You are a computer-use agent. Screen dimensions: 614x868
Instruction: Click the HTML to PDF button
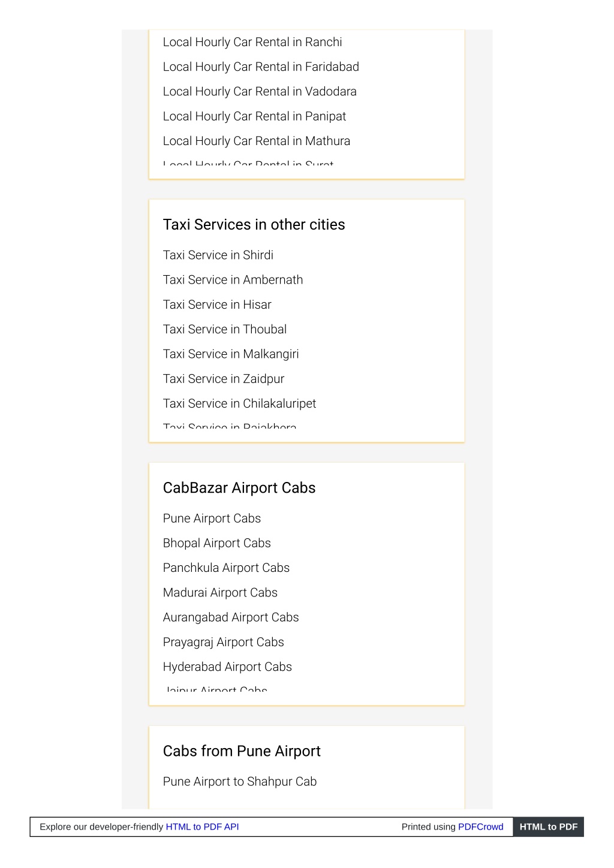pos(548,827)
